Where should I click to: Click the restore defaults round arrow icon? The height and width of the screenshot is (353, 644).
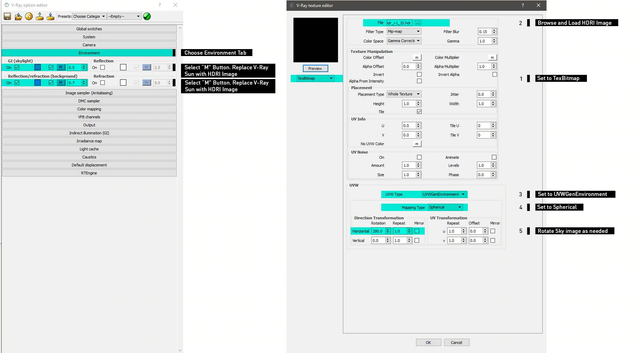coord(29,16)
